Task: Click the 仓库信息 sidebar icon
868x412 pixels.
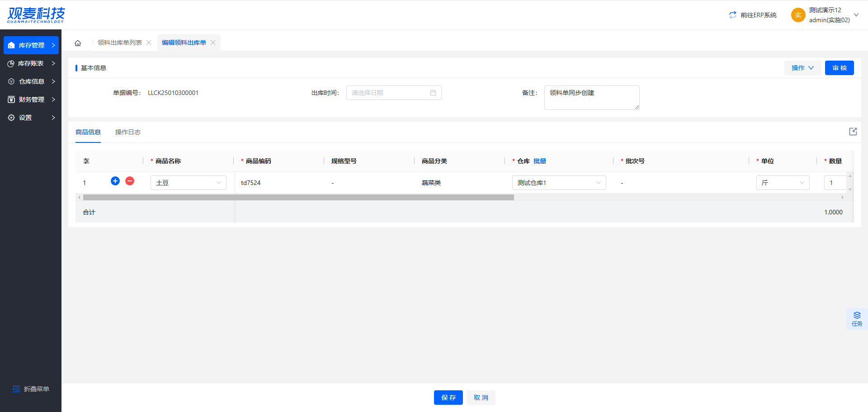Action: (11, 81)
